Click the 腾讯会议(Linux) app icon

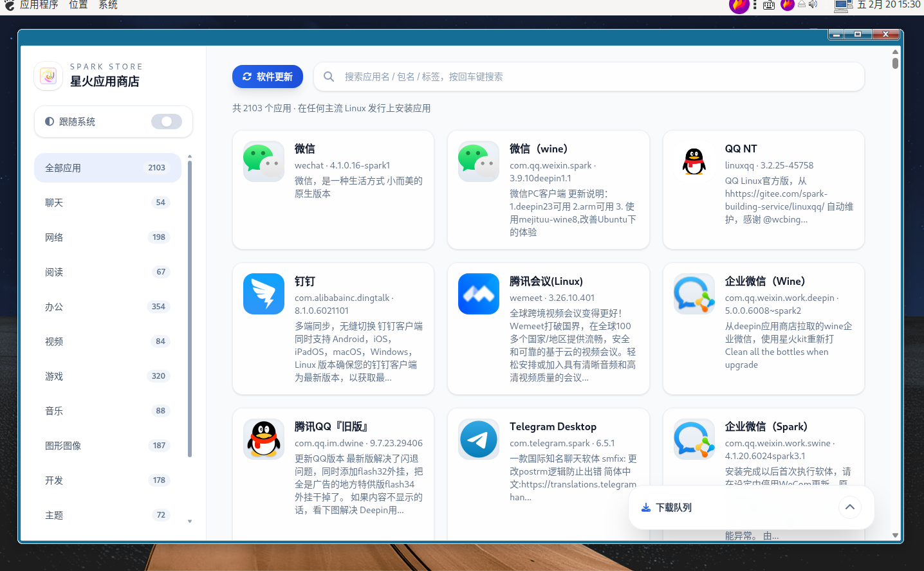(479, 294)
